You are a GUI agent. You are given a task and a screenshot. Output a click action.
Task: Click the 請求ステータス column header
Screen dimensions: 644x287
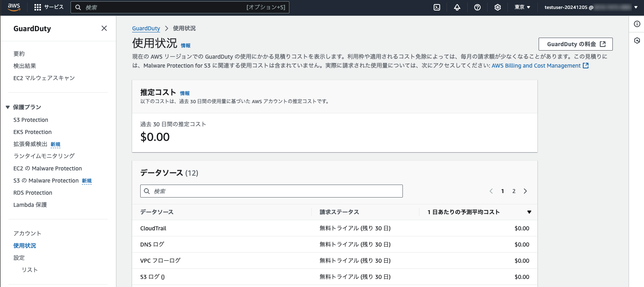pyautogui.click(x=339, y=212)
